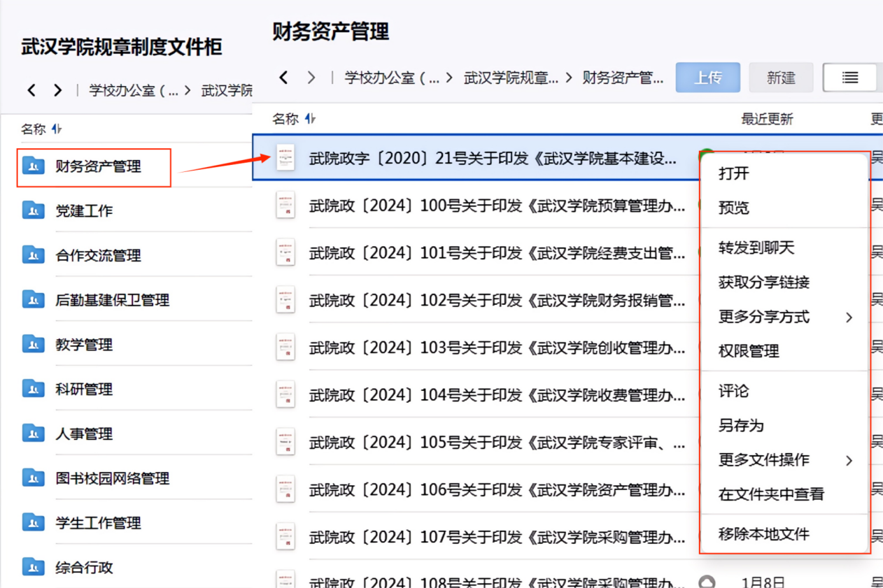Click back arrow in right panel navigation
The width and height of the screenshot is (883, 588).
pyautogui.click(x=283, y=78)
